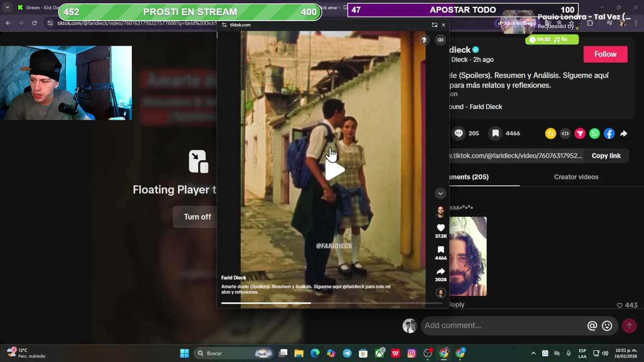Send to friends with the red icon
Viewport: 644px width, 362px height.
coord(580,133)
